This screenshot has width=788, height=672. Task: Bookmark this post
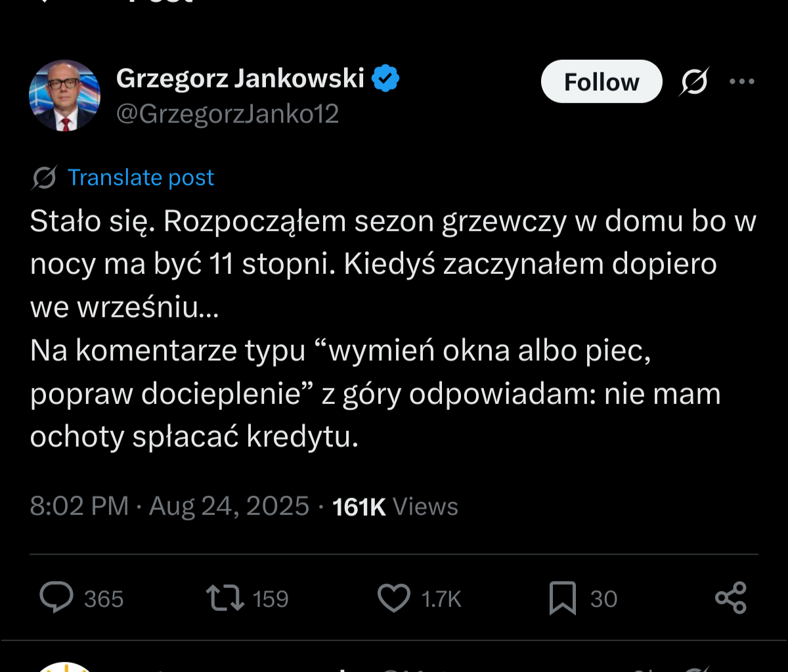(563, 598)
